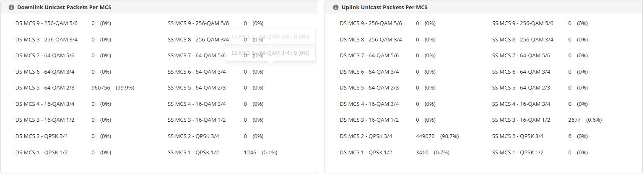The height and width of the screenshot is (174, 644).
Task: Select the Downlink Unicast Packets Per MCS header
Action: click(x=64, y=8)
